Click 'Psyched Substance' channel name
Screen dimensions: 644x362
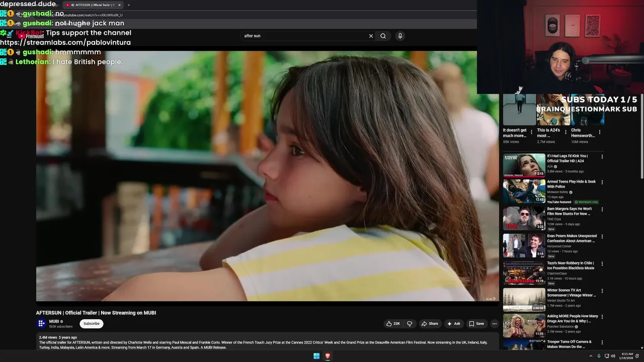560,327
